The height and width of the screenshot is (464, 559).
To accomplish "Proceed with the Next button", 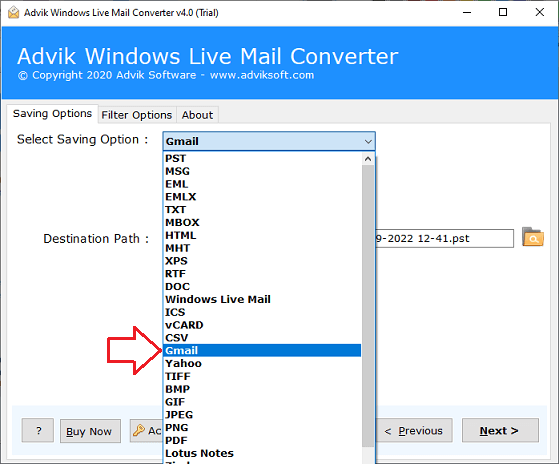I will pyautogui.click(x=500, y=431).
